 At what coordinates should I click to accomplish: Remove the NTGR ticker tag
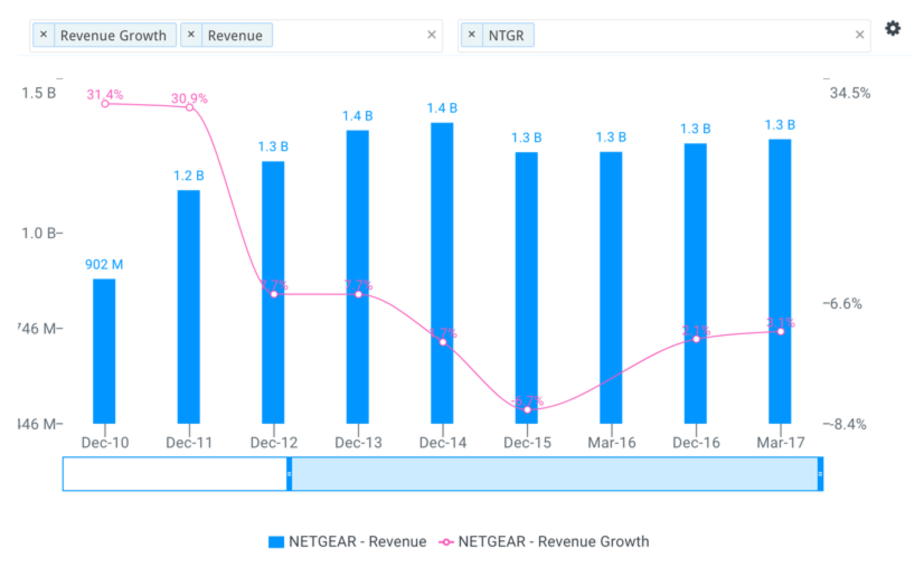click(x=472, y=35)
